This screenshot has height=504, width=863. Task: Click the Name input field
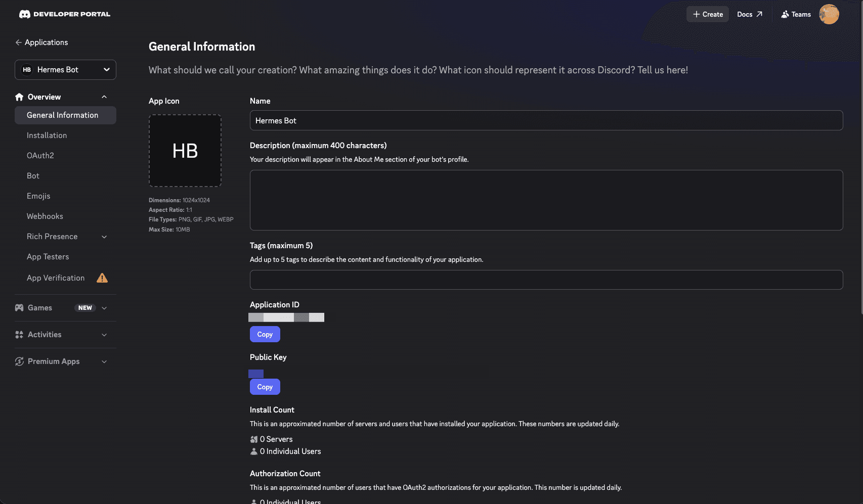(546, 120)
